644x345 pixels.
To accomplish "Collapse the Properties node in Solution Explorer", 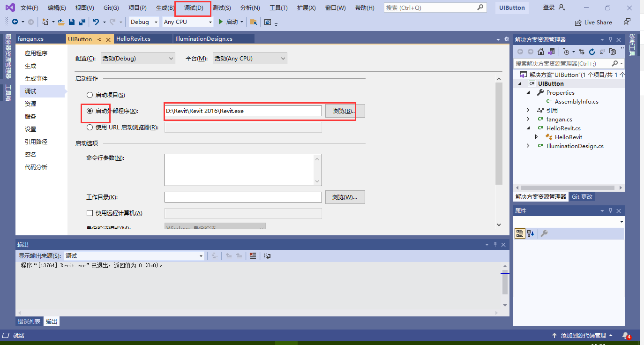I will pyautogui.click(x=528, y=93).
